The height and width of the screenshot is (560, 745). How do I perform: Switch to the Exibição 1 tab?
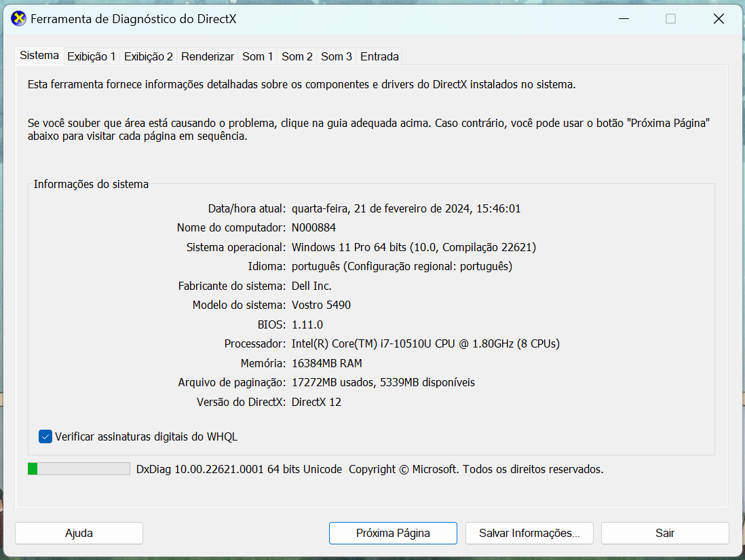click(x=92, y=57)
